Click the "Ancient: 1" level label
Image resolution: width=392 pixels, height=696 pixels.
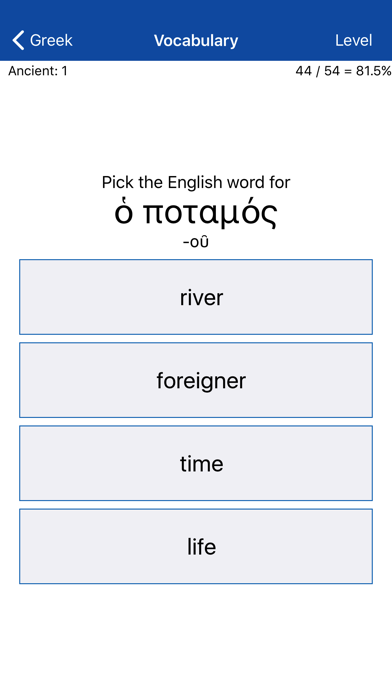coord(38,71)
